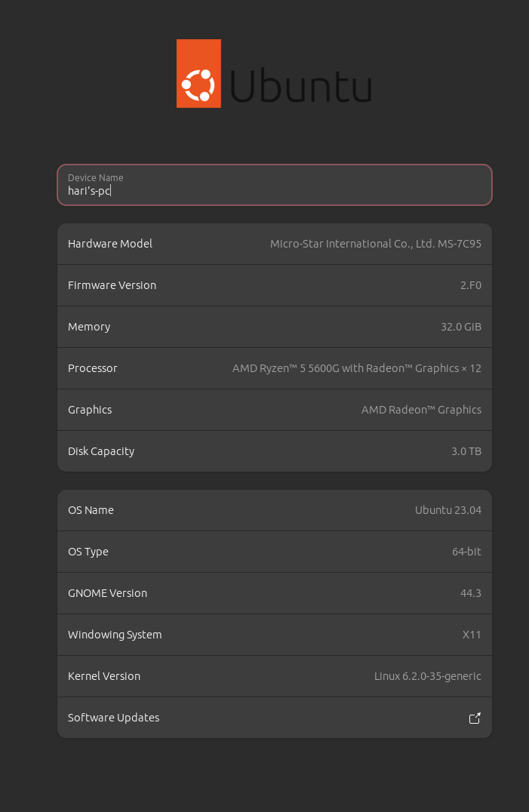Click the Software Updates row
Image resolution: width=529 pixels, height=812 pixels.
pos(275,718)
